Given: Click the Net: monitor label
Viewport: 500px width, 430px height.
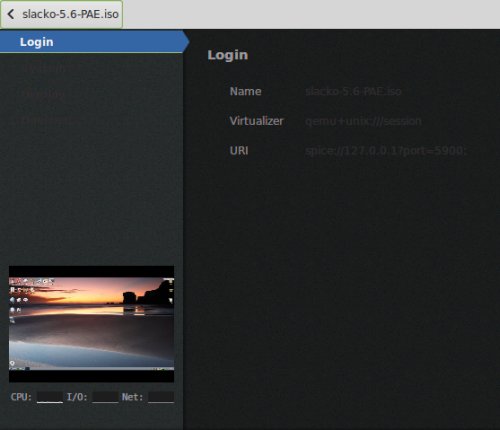Looking at the screenshot, I should [x=132, y=397].
